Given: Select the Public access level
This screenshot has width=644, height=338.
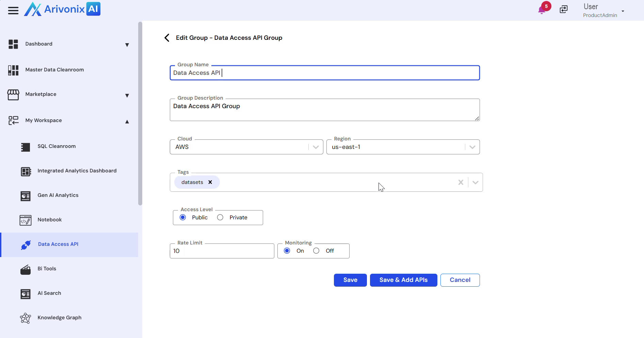Looking at the screenshot, I should [x=183, y=218].
